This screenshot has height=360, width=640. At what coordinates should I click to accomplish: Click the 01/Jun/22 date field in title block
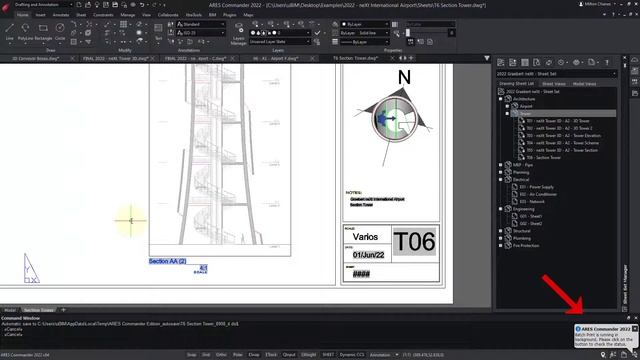tap(368, 255)
